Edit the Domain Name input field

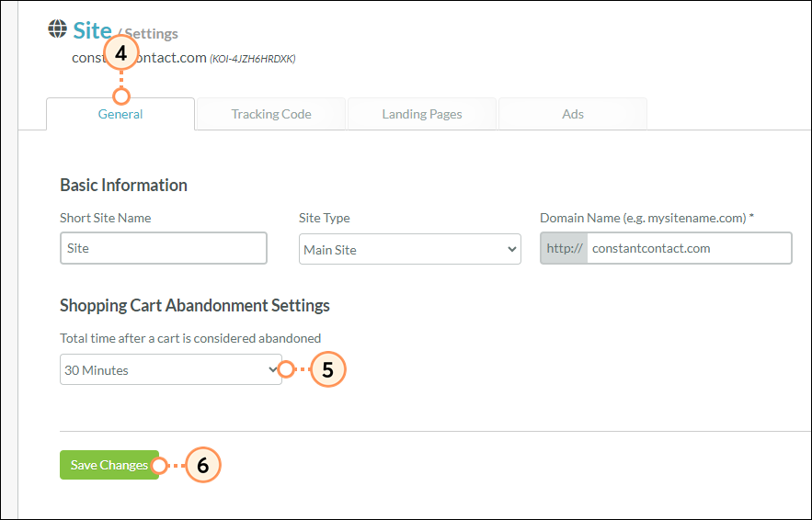point(690,248)
